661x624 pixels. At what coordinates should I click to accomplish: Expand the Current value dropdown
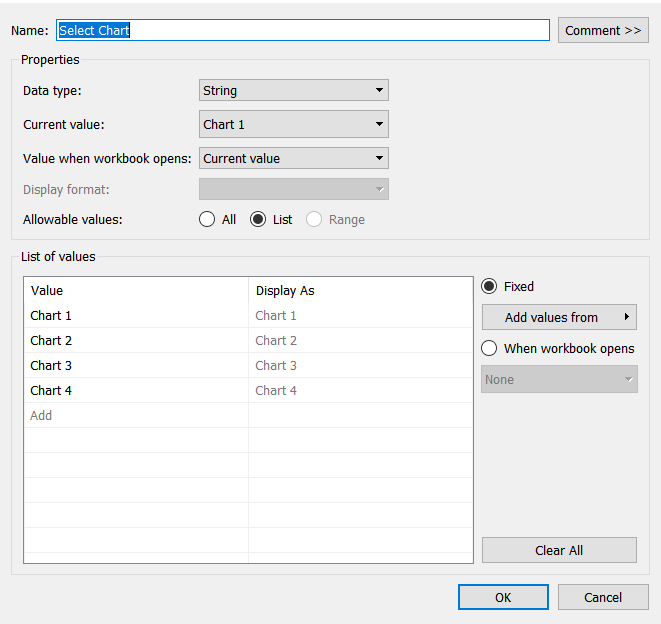click(x=294, y=124)
